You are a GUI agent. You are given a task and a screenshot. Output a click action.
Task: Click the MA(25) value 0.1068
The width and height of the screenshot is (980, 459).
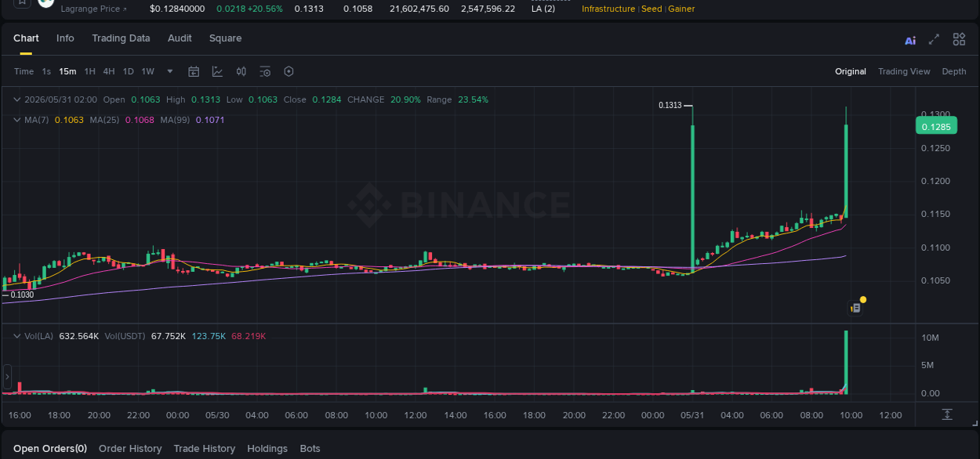point(140,120)
